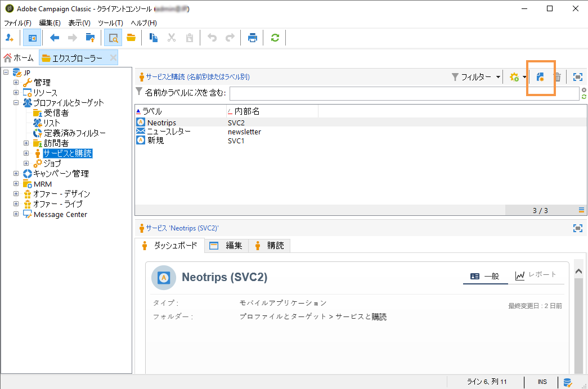
Task: Click the undo arrow icon
Action: [212, 38]
